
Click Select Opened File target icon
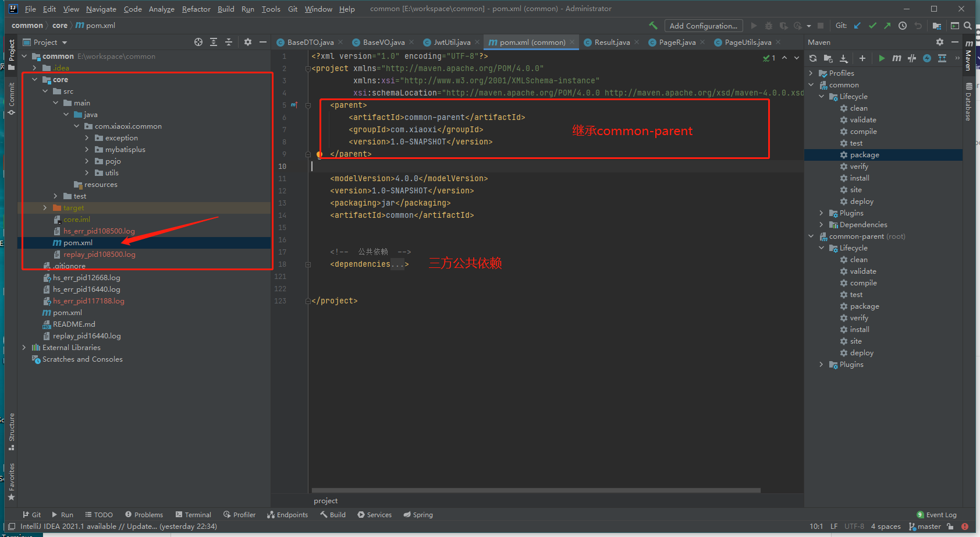point(198,42)
